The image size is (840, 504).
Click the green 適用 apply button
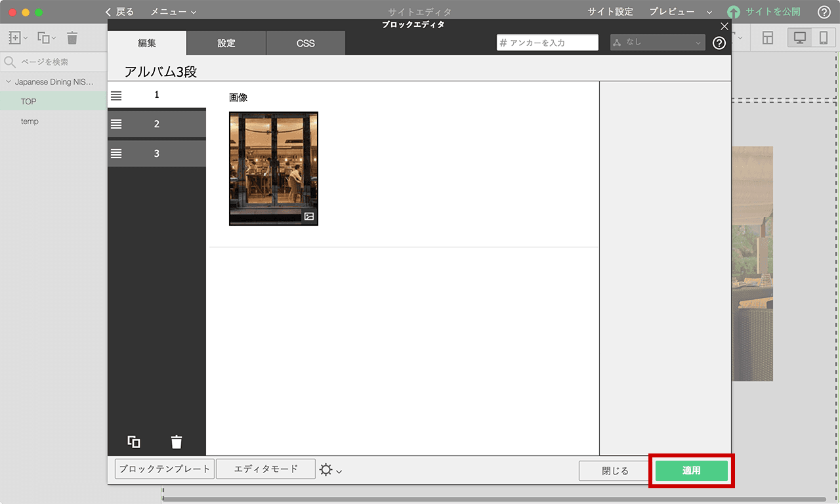[691, 471]
